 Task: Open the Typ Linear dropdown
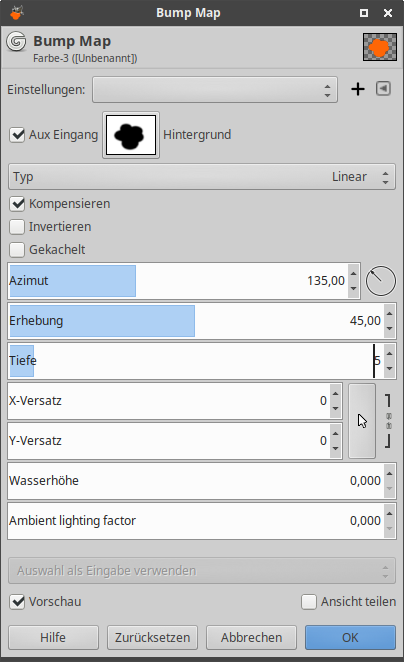pyautogui.click(x=202, y=176)
